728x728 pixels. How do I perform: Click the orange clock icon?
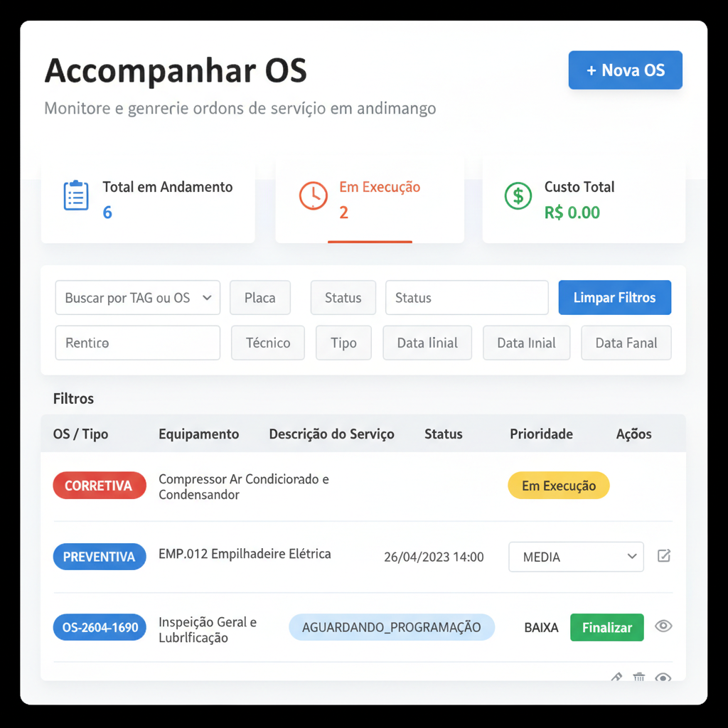(x=313, y=196)
